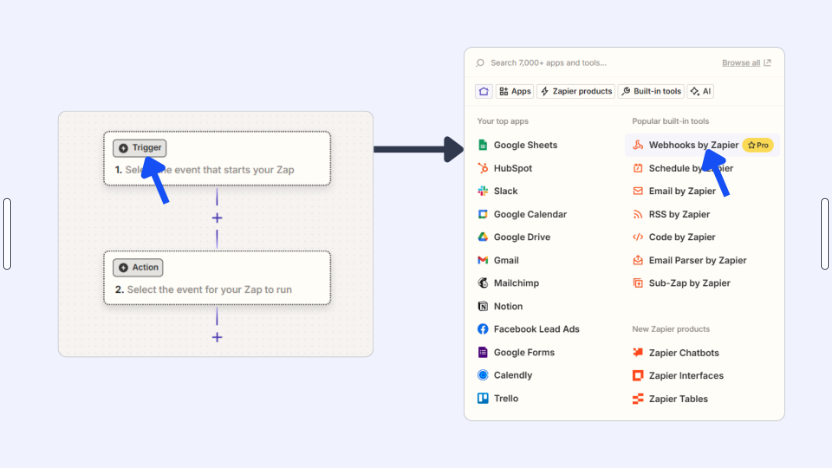The width and height of the screenshot is (833, 470).
Task: Select the Trello icon
Action: click(483, 398)
